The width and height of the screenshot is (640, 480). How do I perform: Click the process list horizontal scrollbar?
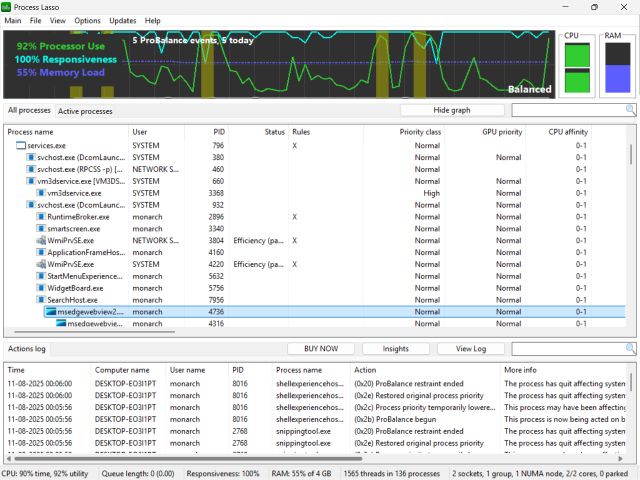click(95, 332)
